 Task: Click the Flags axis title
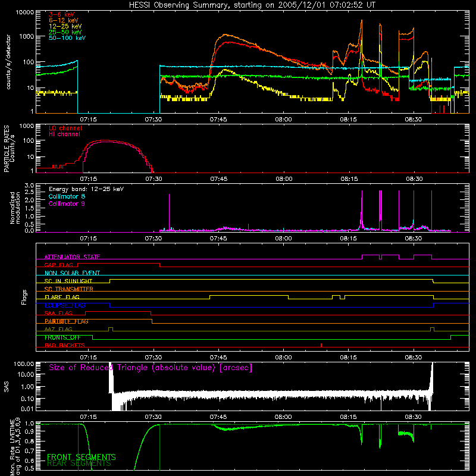click(24, 297)
